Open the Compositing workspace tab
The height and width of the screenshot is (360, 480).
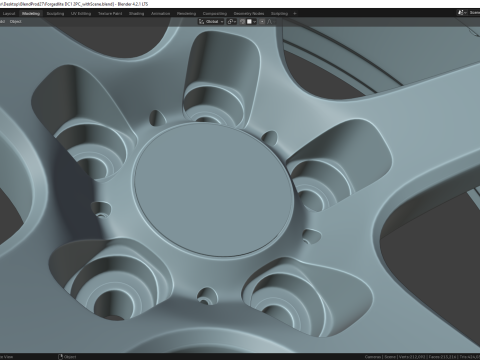click(x=215, y=14)
